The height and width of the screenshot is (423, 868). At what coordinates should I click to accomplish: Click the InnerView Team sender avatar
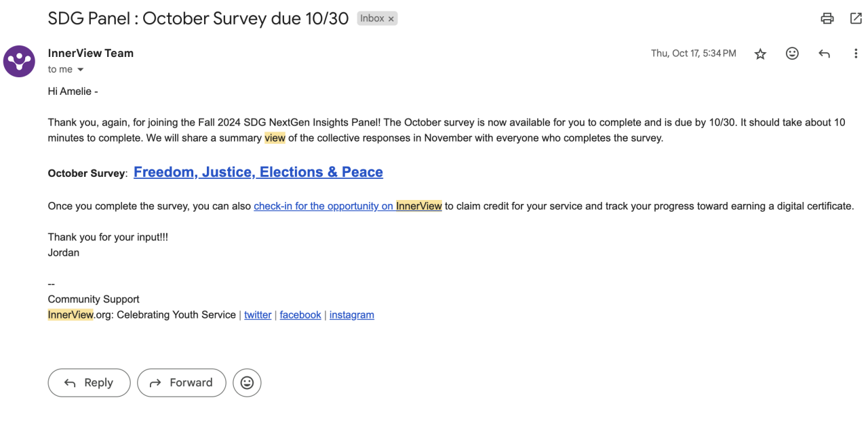[19, 61]
